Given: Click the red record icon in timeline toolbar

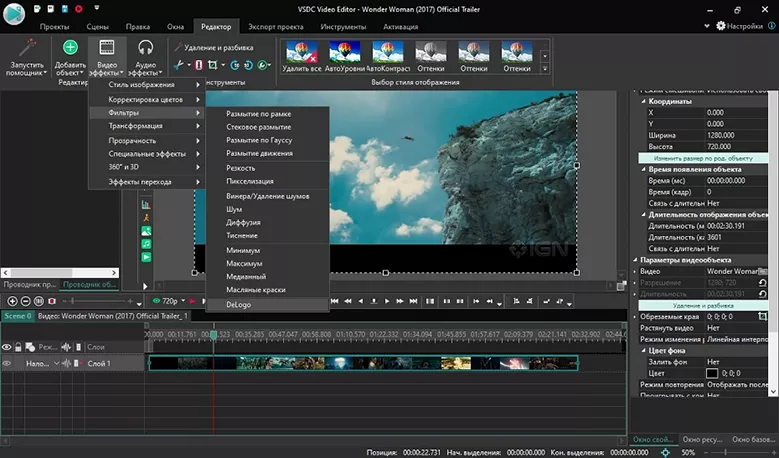Looking at the screenshot, I should pyautogui.click(x=52, y=301).
